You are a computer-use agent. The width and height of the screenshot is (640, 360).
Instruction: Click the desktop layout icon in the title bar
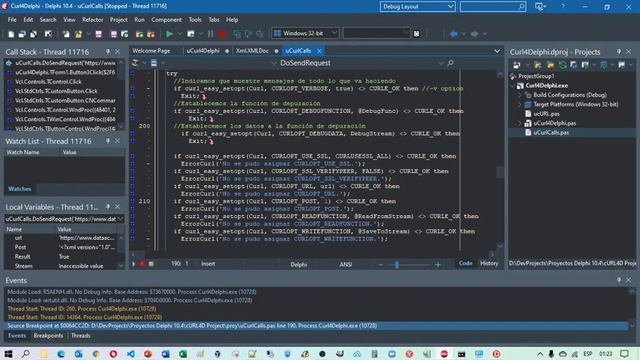(x=540, y=7)
